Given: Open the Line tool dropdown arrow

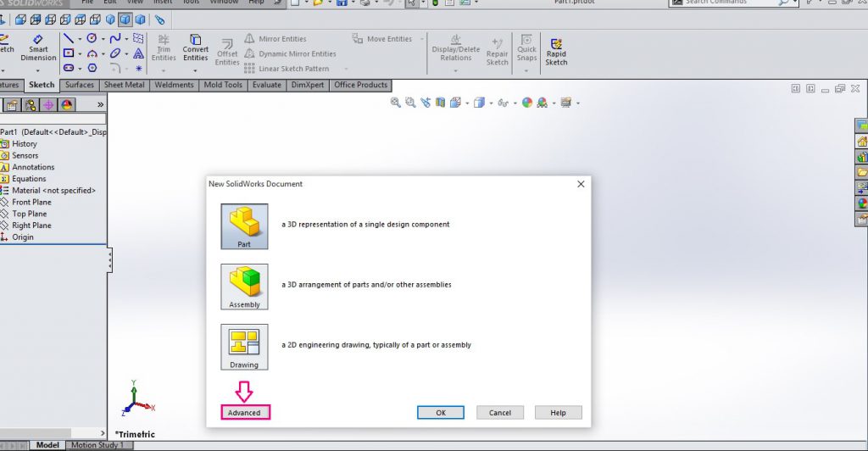Looking at the screenshot, I should [80, 39].
